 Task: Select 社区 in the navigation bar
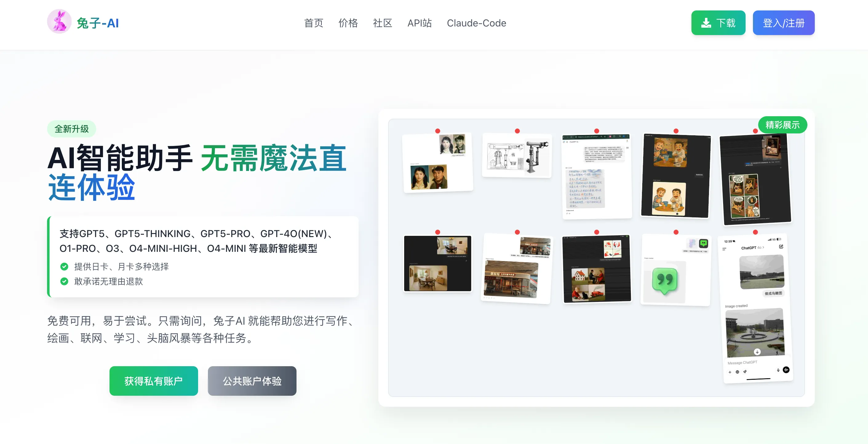coord(382,23)
